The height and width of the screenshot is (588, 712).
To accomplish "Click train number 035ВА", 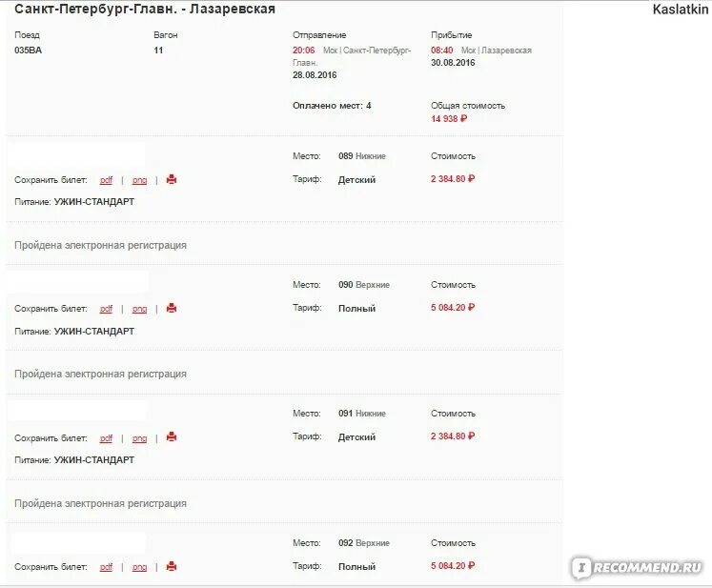I will coord(29,50).
